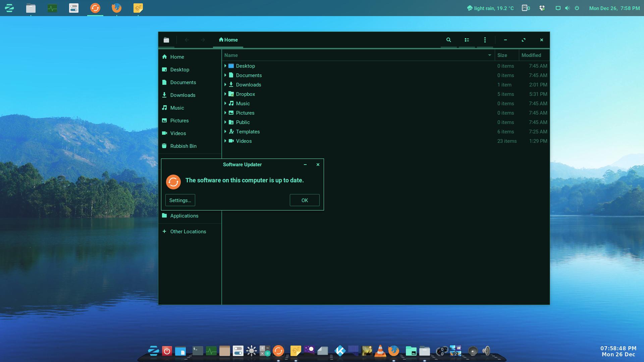
Task: Open Other Locations in sidebar
Action: (x=188, y=232)
